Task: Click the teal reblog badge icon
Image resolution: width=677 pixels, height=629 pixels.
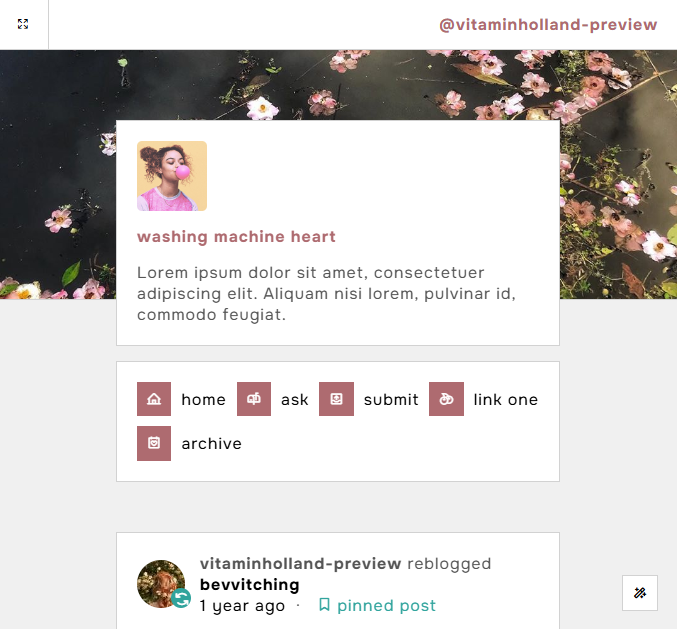Action: point(181,598)
